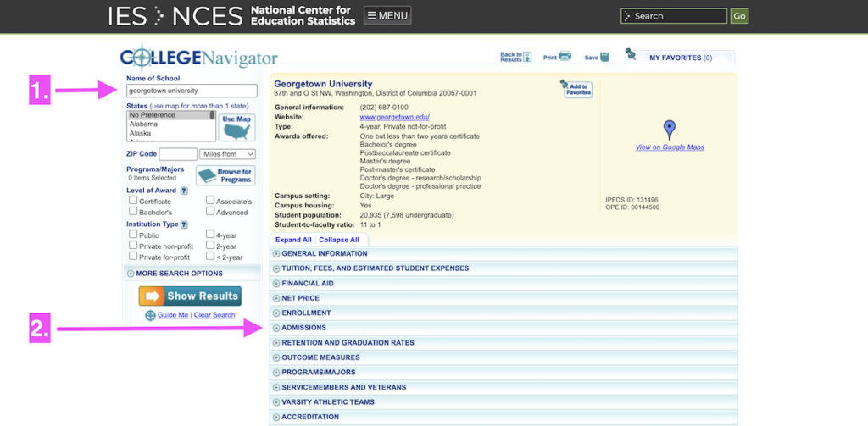Check the < 2-year checkbox
Screen dimensions: 868x426
[x=210, y=256]
